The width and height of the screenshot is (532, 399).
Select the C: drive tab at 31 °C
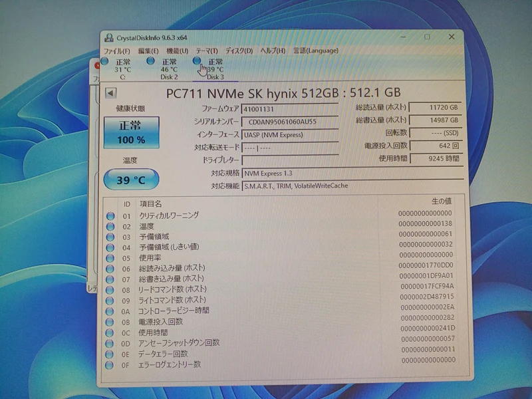122,70
